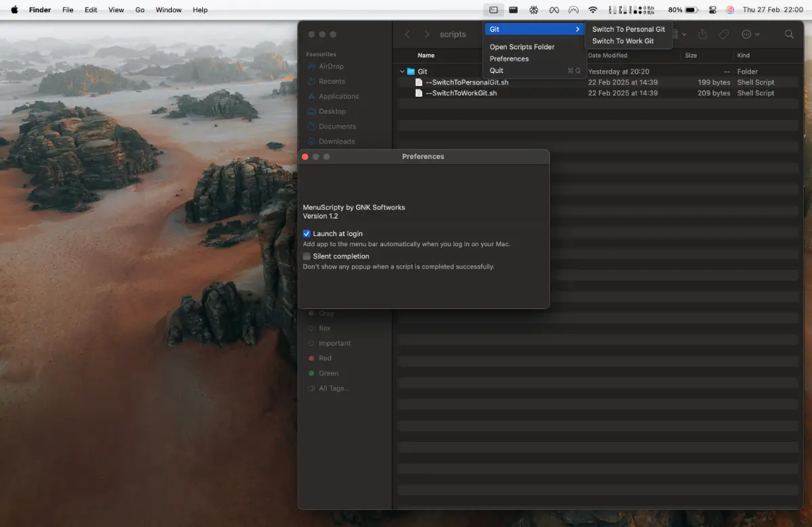
Task: Click the Finder search magnifier icon
Action: coord(789,35)
